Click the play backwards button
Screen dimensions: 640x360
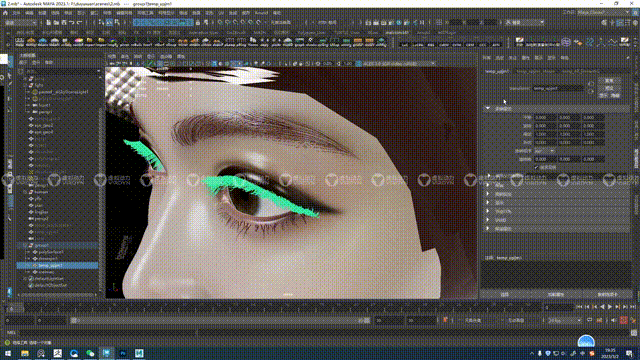(602, 307)
